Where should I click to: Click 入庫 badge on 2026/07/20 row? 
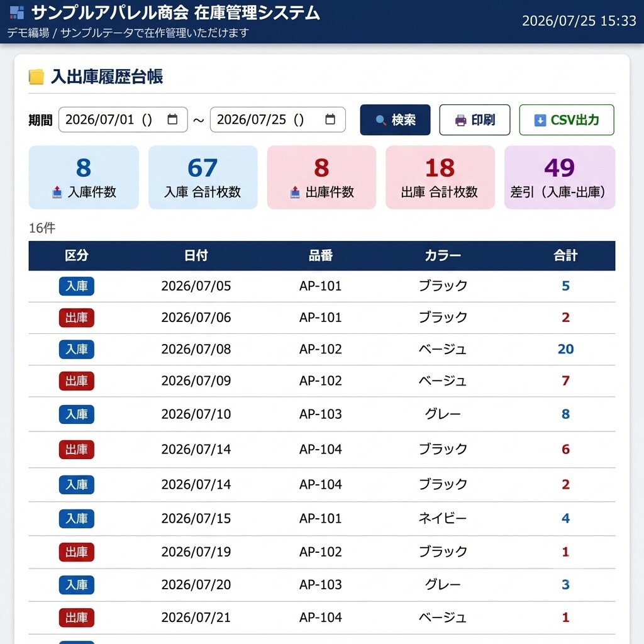coord(77,584)
